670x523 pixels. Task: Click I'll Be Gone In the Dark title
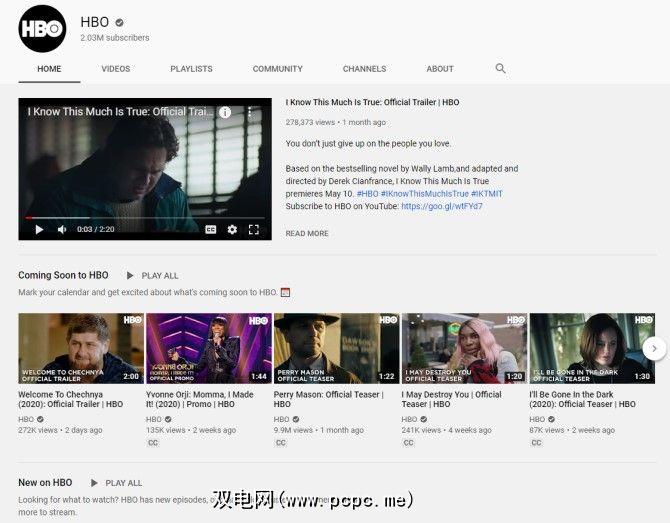[582, 399]
